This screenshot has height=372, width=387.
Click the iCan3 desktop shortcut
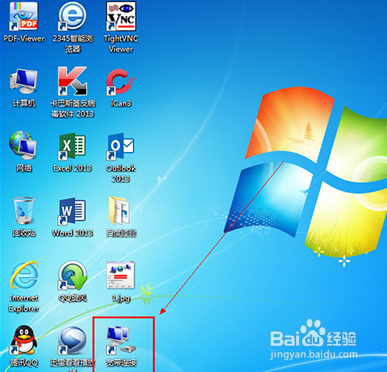click(x=121, y=87)
